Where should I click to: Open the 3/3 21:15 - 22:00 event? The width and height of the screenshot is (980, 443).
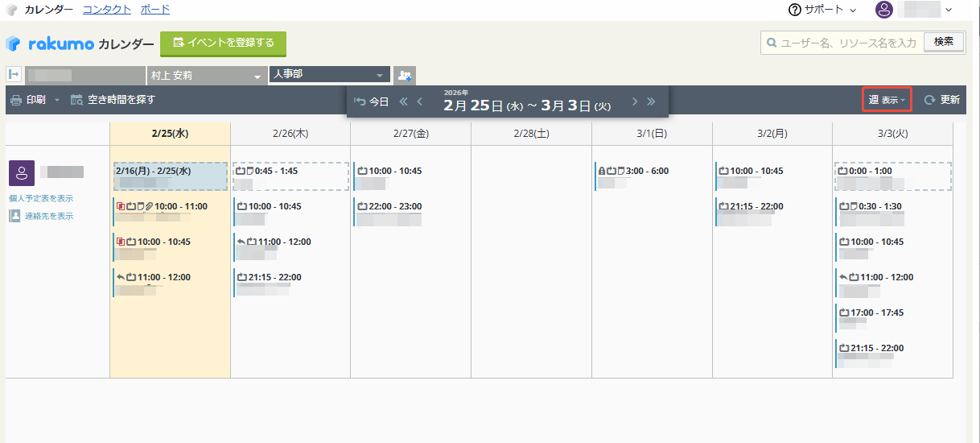pyautogui.click(x=893, y=354)
